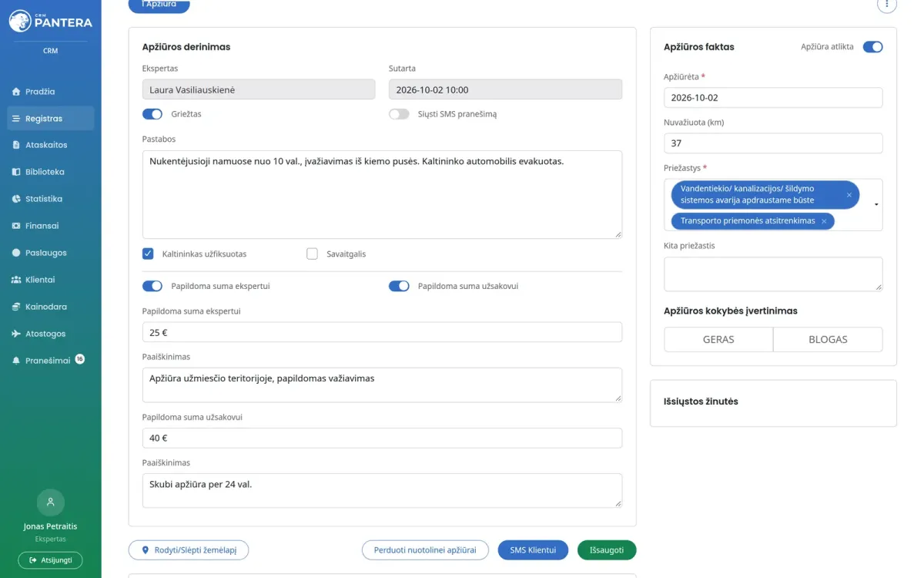Click the Kita priežastis textarea

pyautogui.click(x=773, y=274)
